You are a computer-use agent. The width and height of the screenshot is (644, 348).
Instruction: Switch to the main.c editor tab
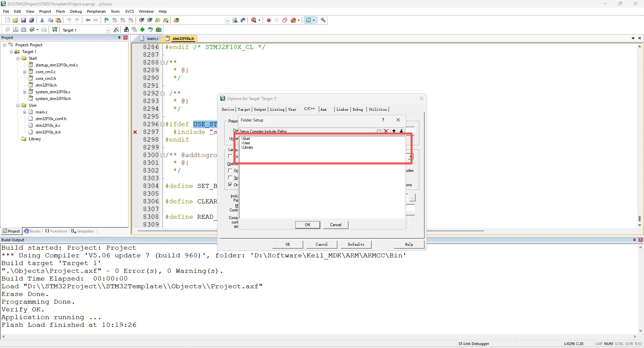click(152, 39)
